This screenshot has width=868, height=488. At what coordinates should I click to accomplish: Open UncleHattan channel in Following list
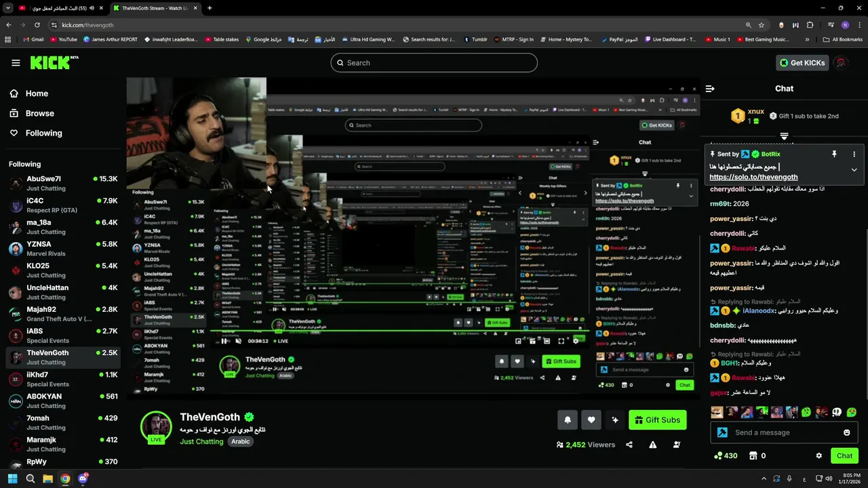tap(63, 292)
